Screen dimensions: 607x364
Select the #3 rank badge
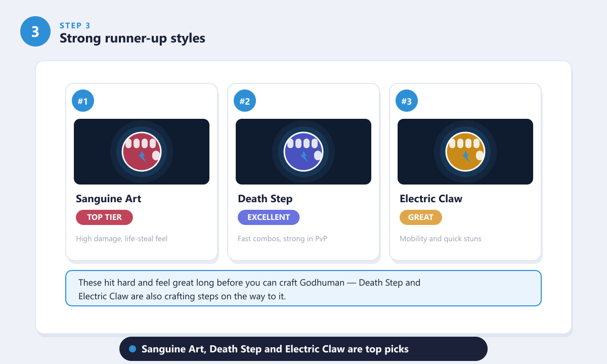click(x=407, y=101)
